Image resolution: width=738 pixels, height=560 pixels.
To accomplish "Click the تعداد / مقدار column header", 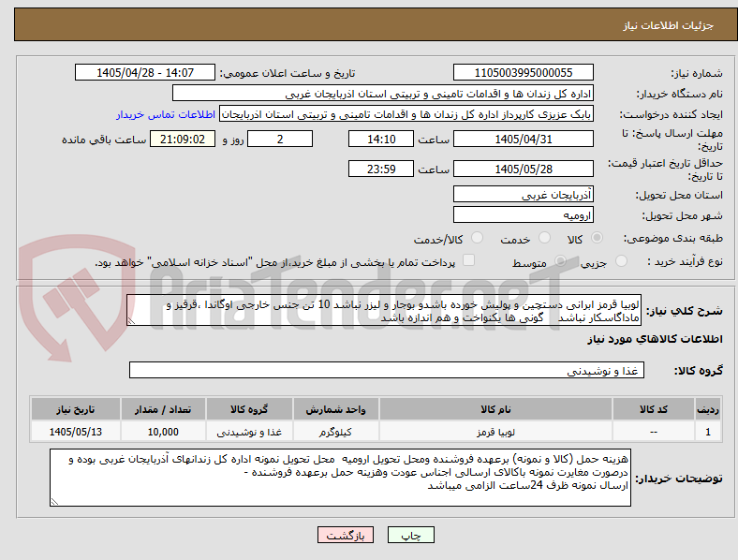I will [163, 409].
